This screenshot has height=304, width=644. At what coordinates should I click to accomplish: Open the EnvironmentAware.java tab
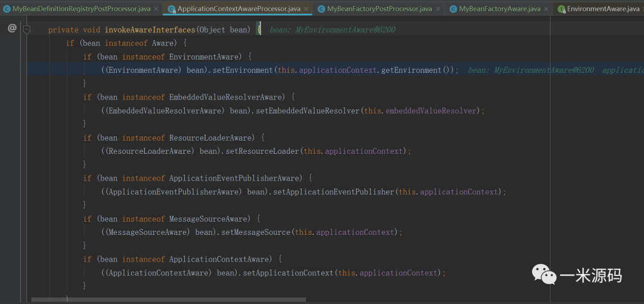tap(602, 9)
